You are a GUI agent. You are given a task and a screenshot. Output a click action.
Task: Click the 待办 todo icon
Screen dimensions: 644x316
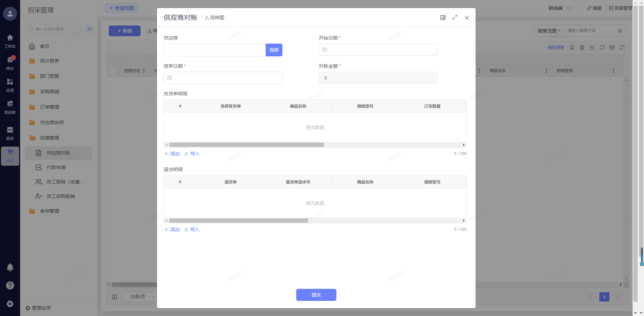pos(10,62)
